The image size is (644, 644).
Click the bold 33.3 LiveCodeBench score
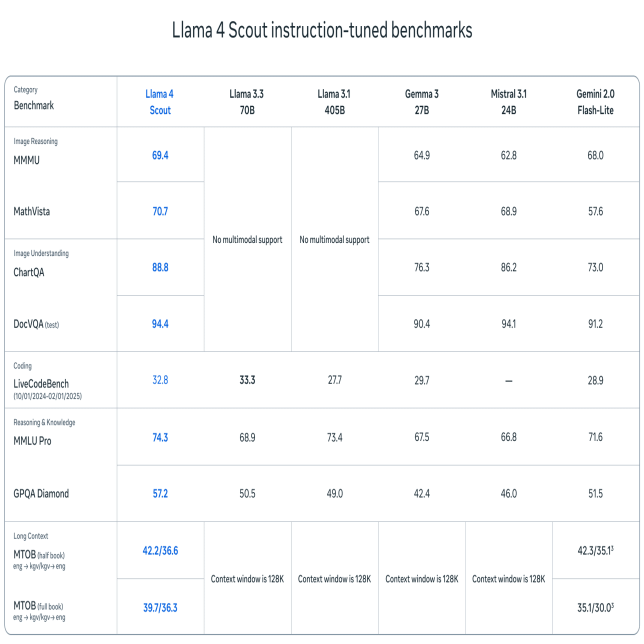[247, 380]
